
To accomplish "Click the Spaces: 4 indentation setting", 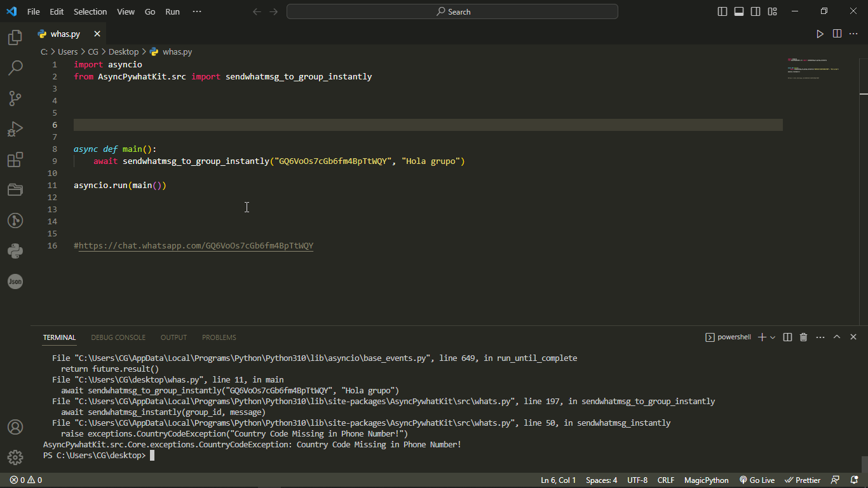I will pos(601,480).
